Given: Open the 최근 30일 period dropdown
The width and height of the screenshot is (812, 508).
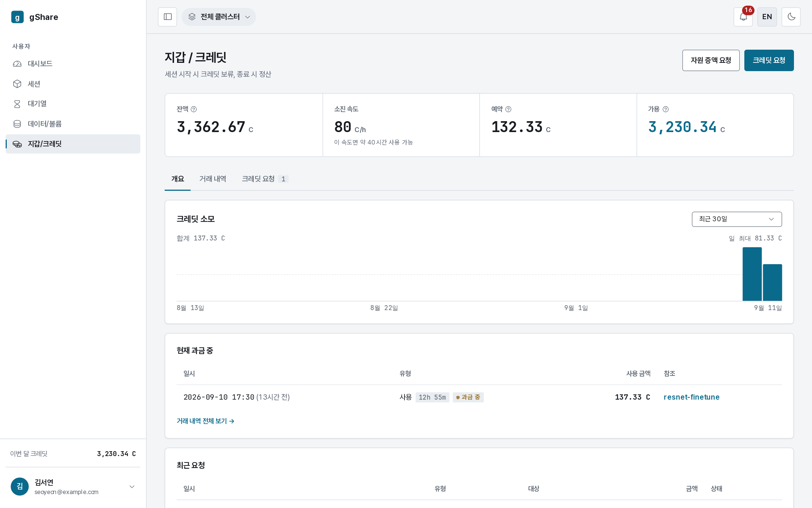Looking at the screenshot, I should point(737,219).
